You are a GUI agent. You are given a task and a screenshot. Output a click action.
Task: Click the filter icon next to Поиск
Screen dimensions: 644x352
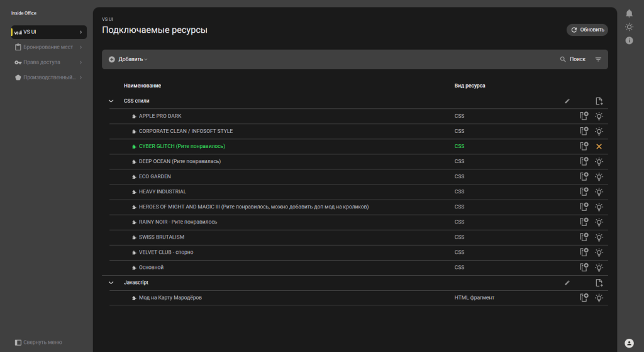(x=598, y=59)
